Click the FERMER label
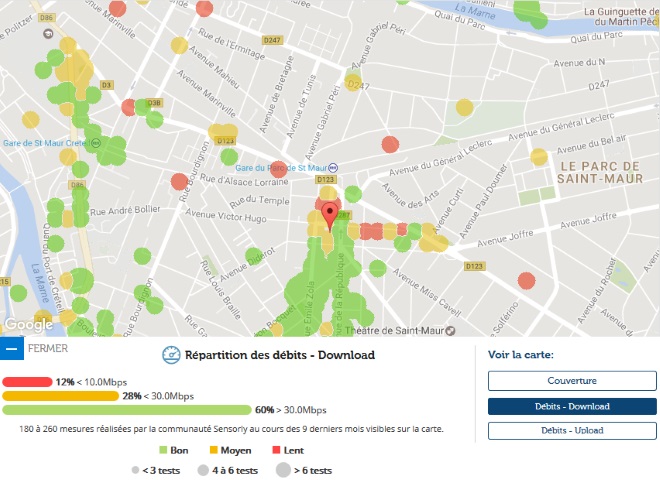This screenshot has width=660, height=480. pos(48,349)
